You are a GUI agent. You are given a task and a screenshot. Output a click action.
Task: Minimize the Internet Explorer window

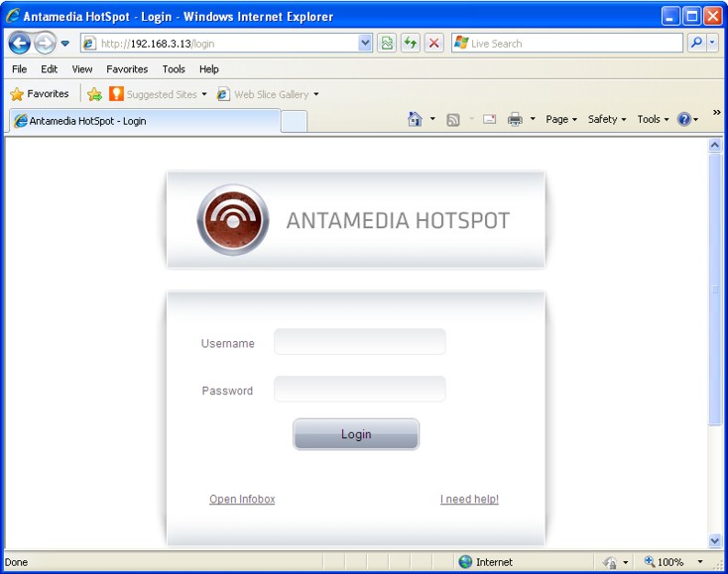point(669,16)
